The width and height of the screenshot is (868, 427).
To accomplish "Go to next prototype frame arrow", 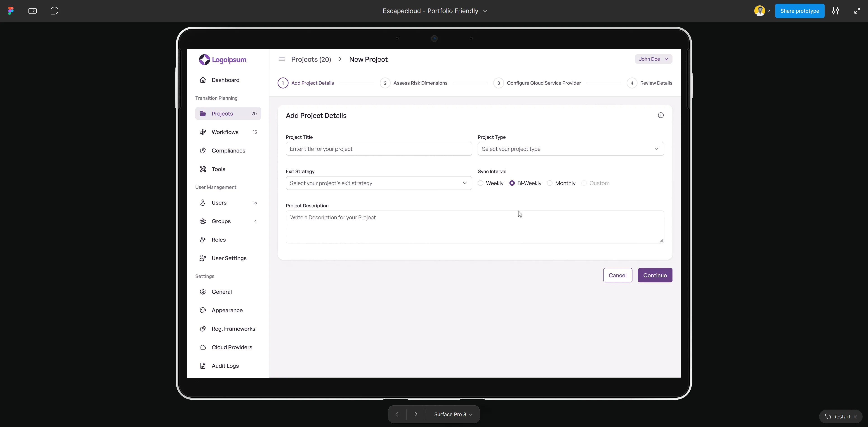I will click(416, 414).
